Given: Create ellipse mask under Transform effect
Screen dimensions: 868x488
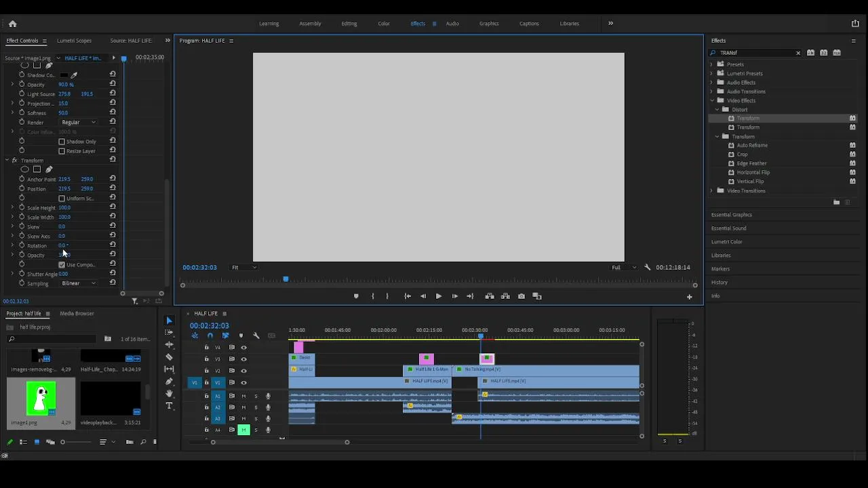Looking at the screenshot, I should [x=25, y=169].
